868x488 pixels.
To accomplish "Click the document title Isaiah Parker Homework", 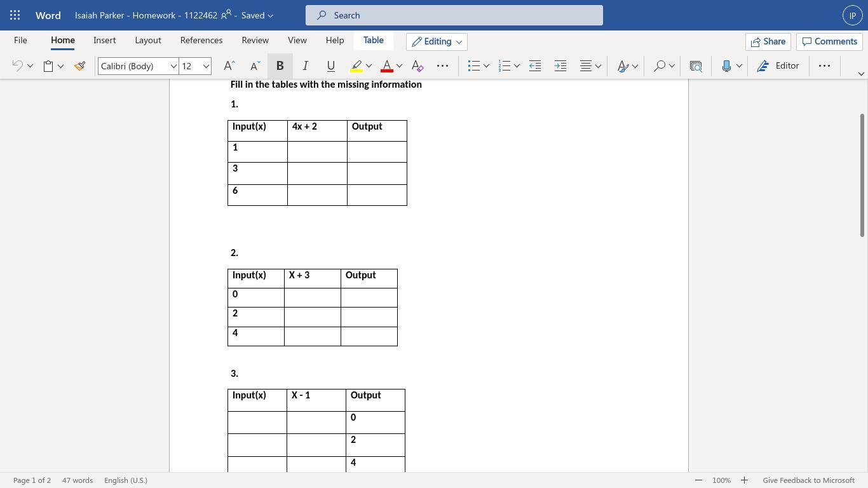I will tap(146, 15).
